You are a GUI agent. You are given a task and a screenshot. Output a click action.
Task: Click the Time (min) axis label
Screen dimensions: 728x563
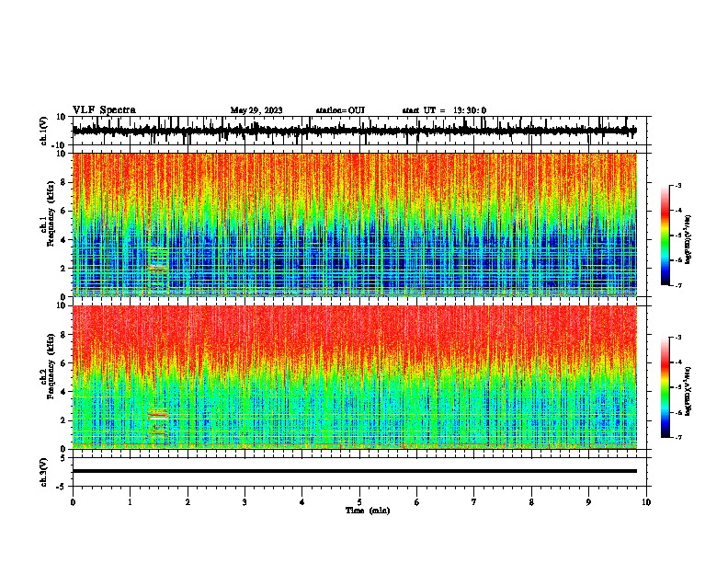pos(368,511)
